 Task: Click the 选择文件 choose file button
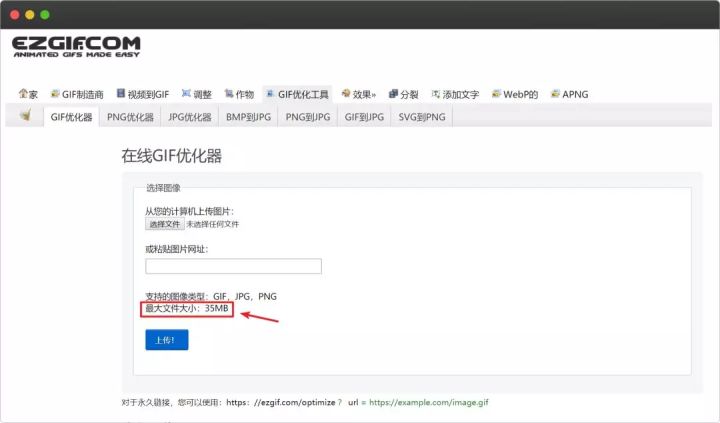click(x=165, y=224)
